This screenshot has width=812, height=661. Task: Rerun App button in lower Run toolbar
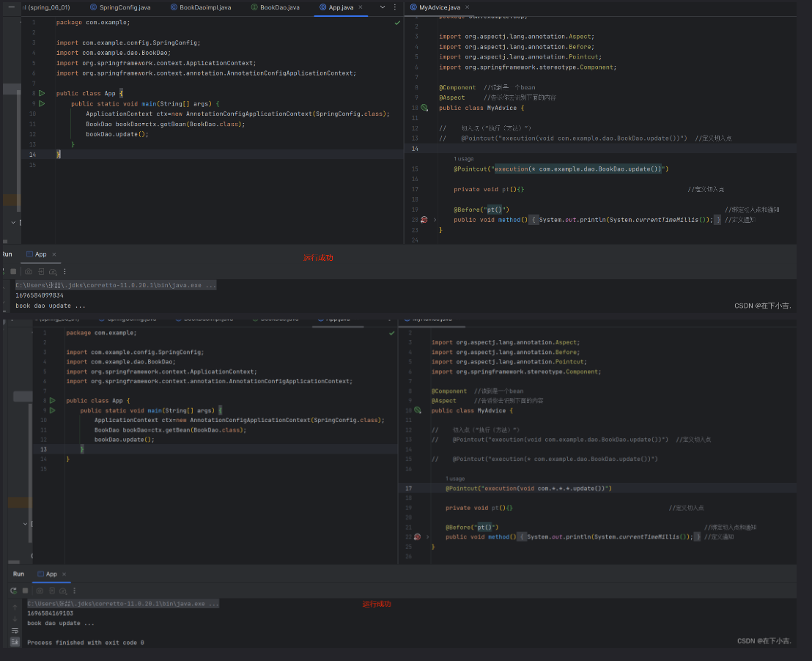[13, 591]
